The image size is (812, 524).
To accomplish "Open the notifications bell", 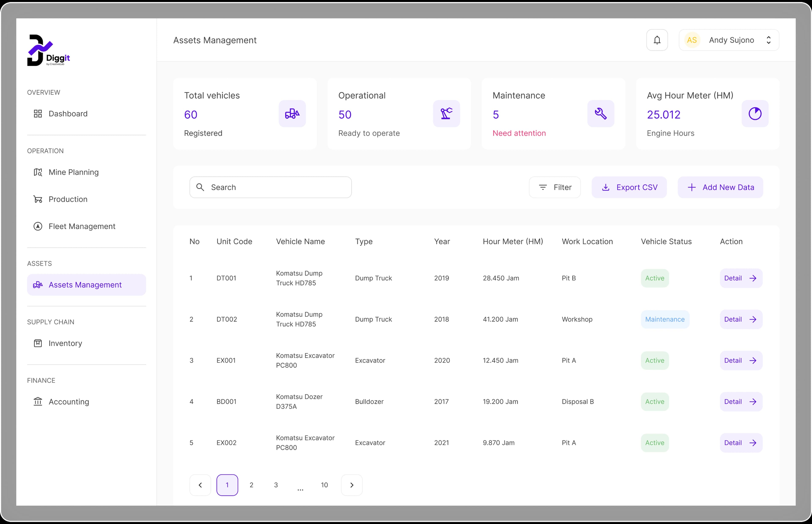I will 657,40.
